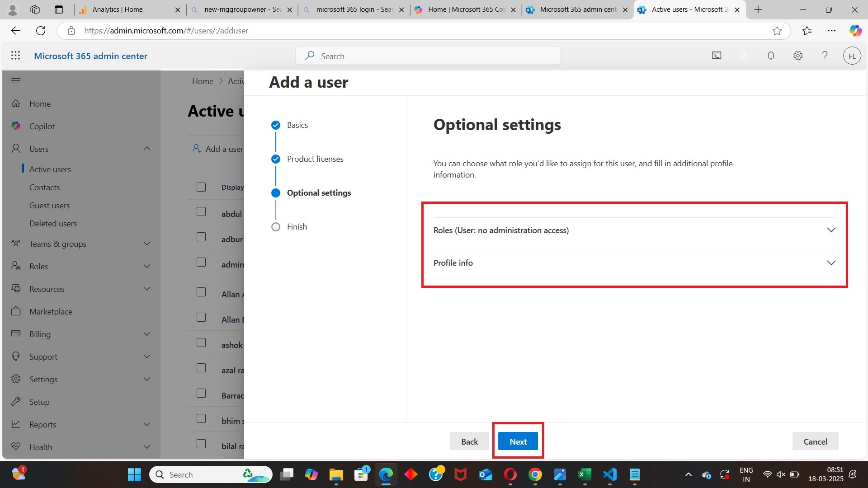Open the notifications bell icon
The image size is (868, 488).
click(771, 56)
